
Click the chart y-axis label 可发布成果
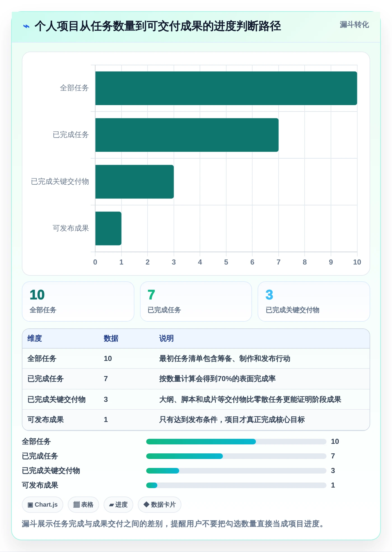tap(71, 228)
